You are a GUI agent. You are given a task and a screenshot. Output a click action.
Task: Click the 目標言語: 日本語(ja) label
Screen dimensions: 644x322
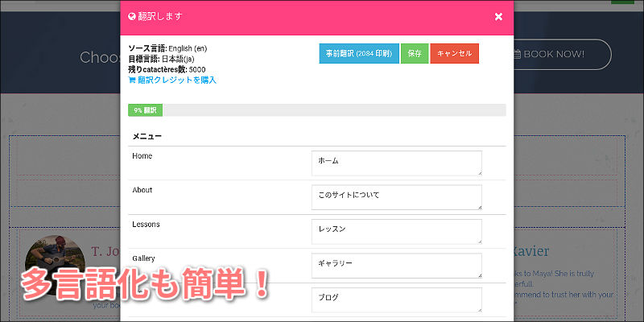coord(162,59)
